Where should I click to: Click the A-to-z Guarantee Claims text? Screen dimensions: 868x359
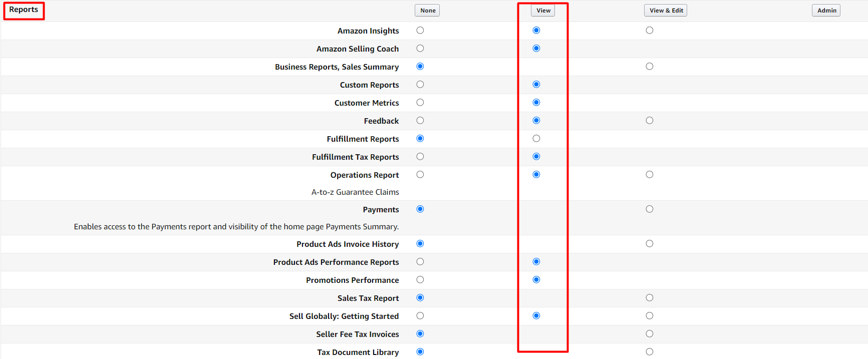pyautogui.click(x=355, y=192)
